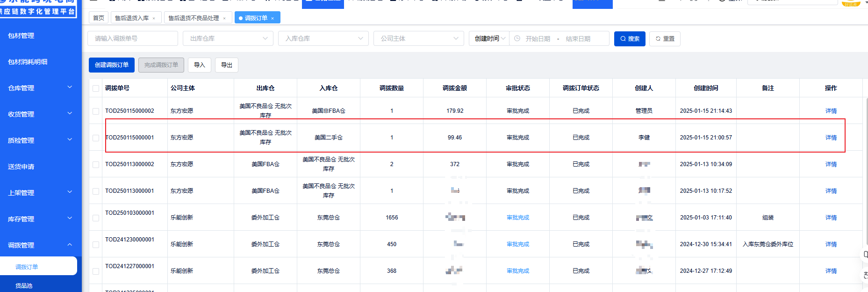
Task: Click the magnifier 搜索 button
Action: (x=629, y=39)
